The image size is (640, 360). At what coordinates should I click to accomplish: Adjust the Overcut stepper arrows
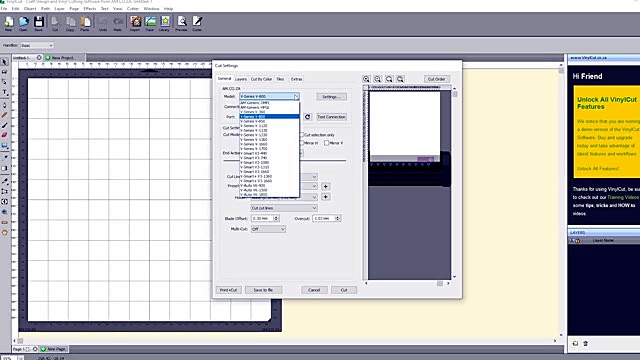[338, 219]
